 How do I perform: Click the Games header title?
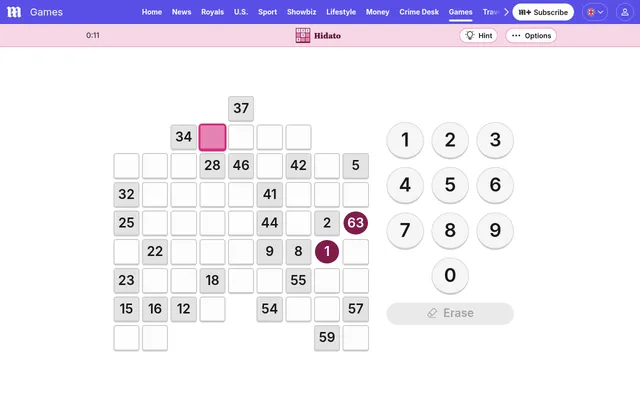(46, 12)
